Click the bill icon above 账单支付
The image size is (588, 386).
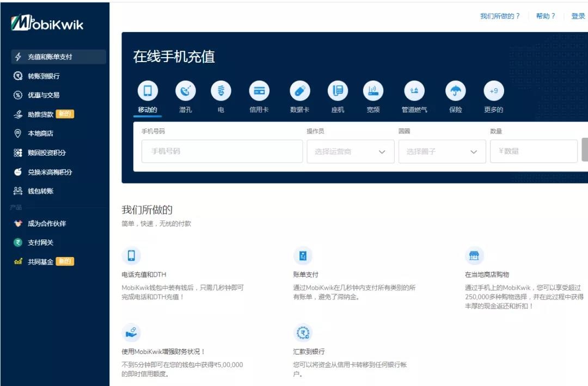303,255
